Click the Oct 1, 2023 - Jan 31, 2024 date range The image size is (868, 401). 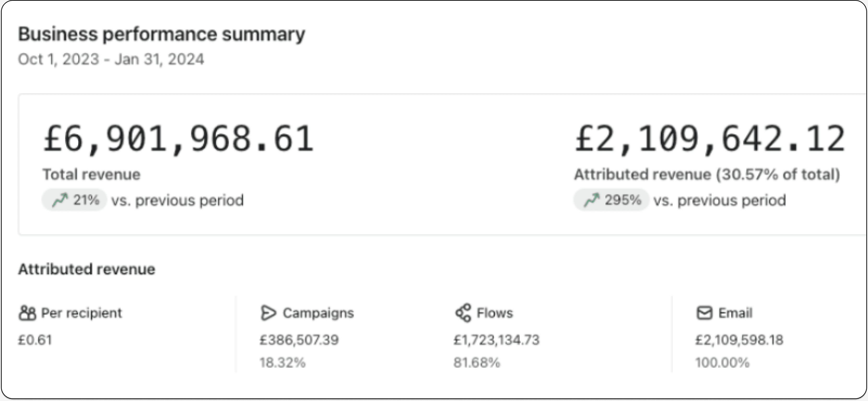point(111,60)
